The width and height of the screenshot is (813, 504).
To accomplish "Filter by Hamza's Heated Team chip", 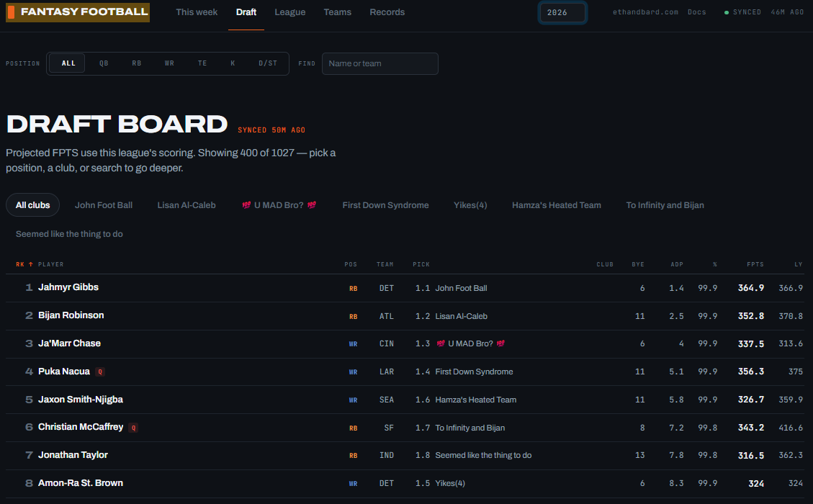I will [x=557, y=204].
